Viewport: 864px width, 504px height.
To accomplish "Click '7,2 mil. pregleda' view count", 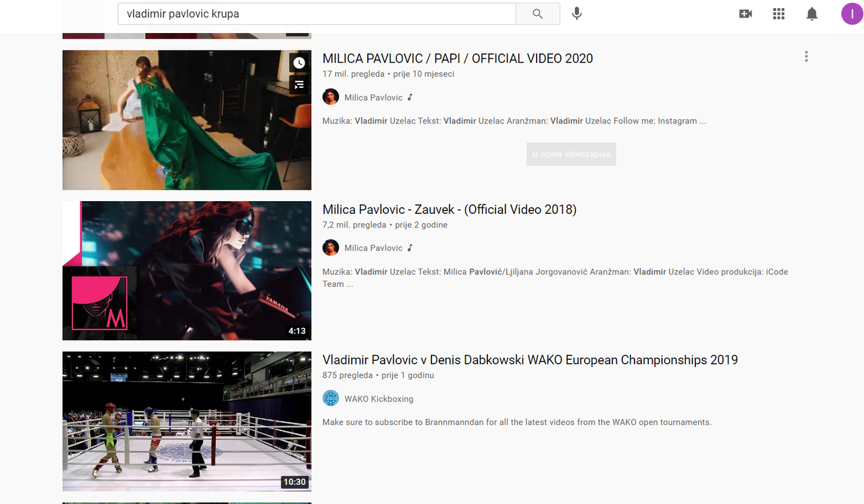I will point(354,225).
